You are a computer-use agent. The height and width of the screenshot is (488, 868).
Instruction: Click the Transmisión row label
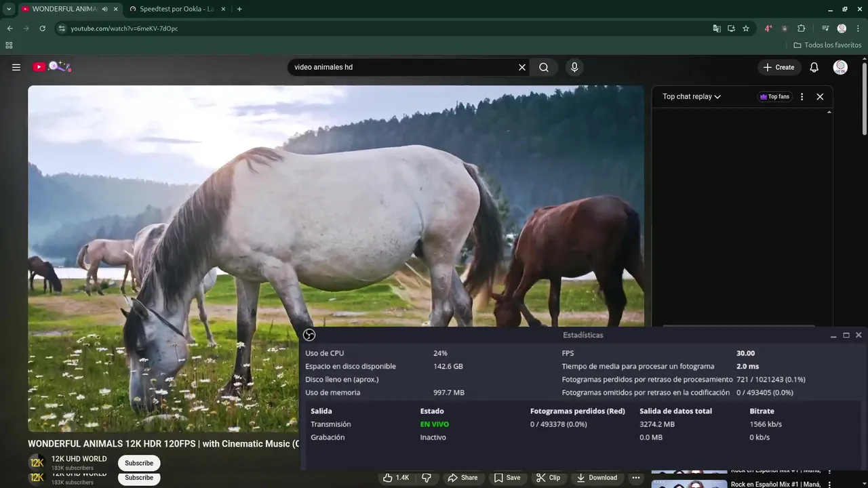pos(331,424)
